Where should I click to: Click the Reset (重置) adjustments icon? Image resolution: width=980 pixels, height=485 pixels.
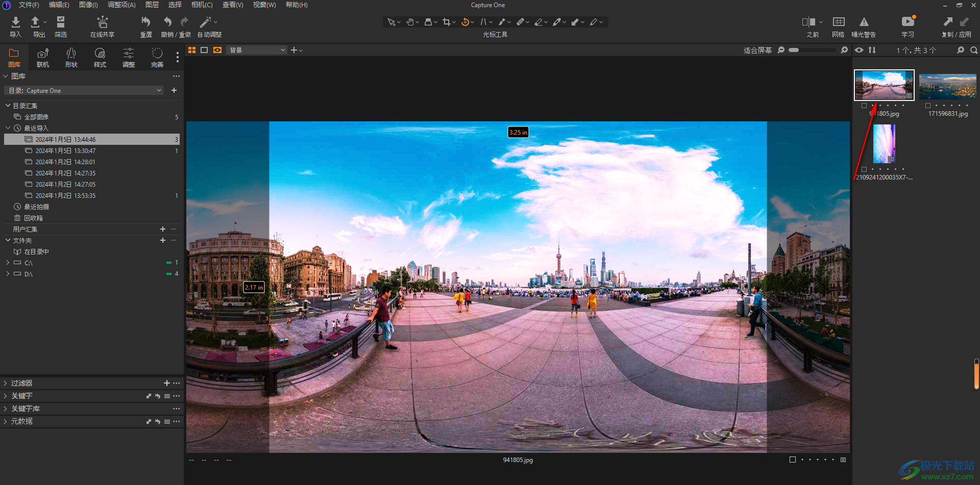click(x=146, y=22)
